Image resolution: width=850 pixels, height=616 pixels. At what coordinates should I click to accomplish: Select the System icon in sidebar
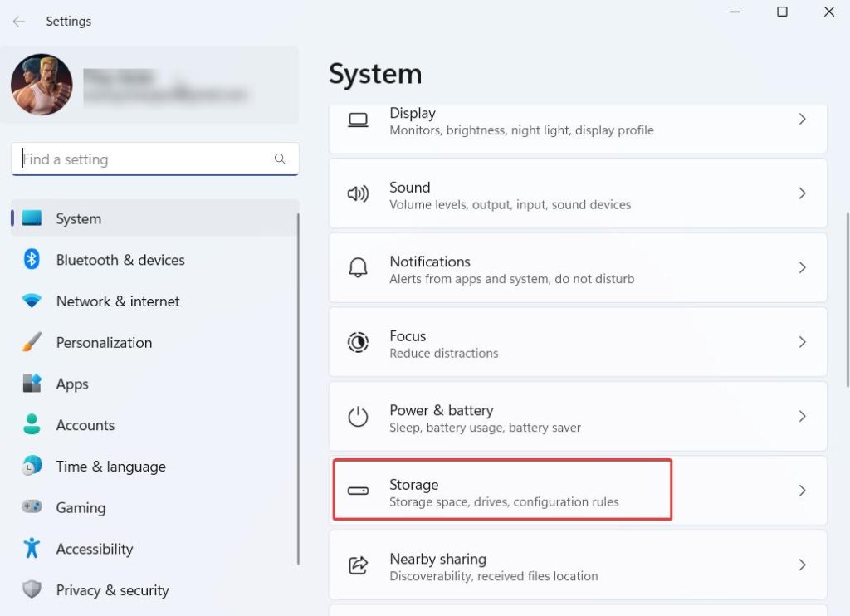32,218
